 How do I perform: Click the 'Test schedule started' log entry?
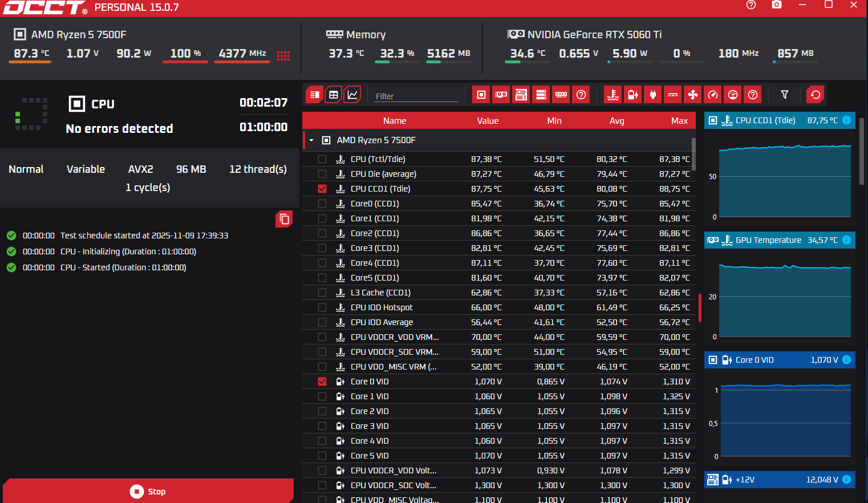coord(144,236)
